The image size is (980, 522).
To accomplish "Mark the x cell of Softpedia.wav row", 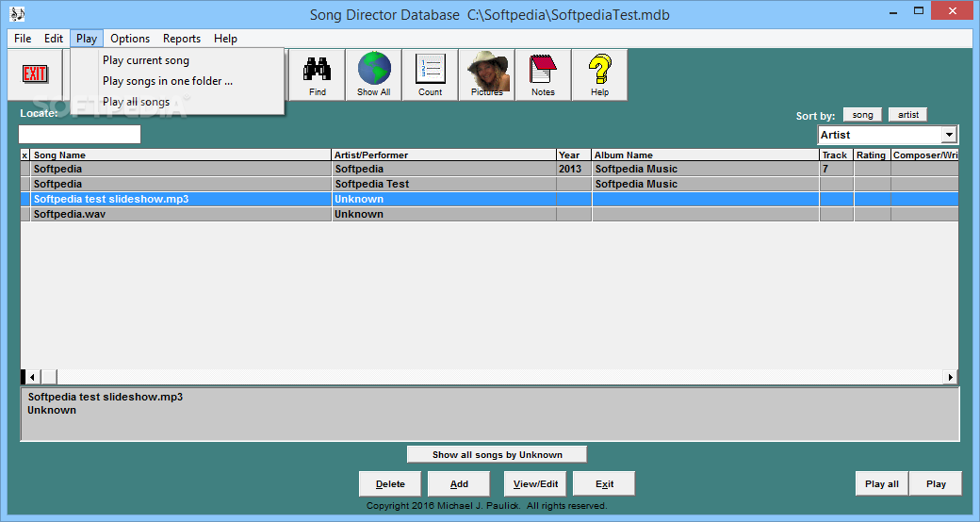I will click(25, 214).
